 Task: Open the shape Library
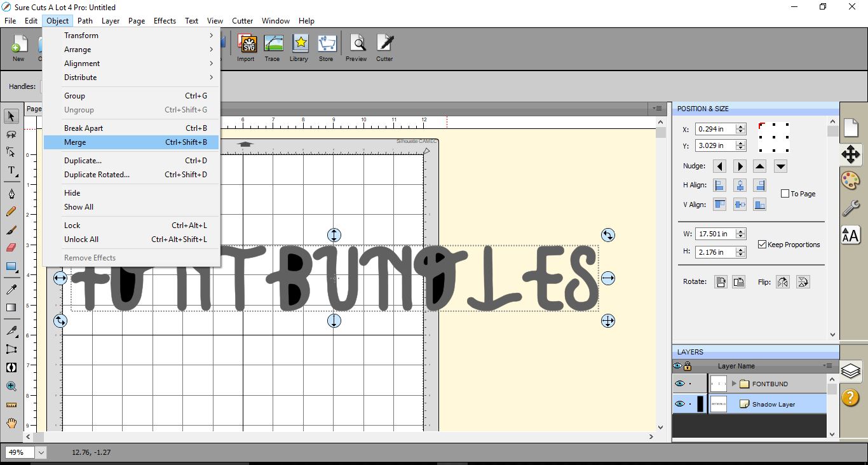(299, 48)
